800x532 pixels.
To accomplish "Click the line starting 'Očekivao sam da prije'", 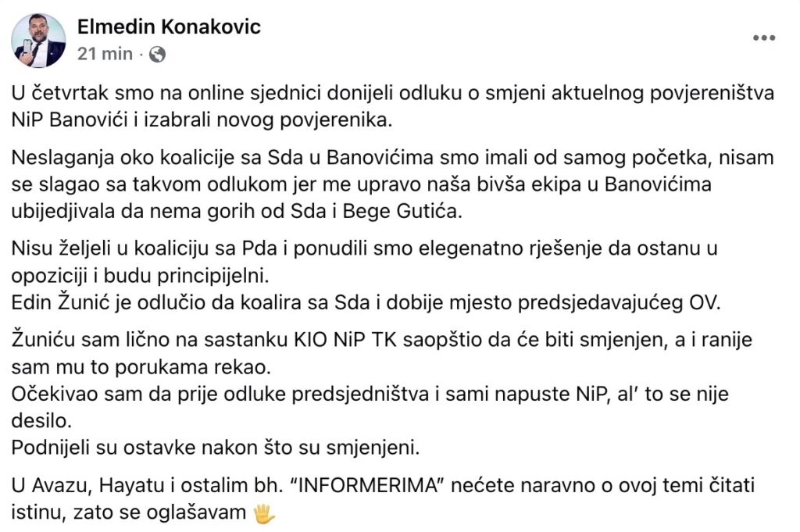I will (x=370, y=394).
